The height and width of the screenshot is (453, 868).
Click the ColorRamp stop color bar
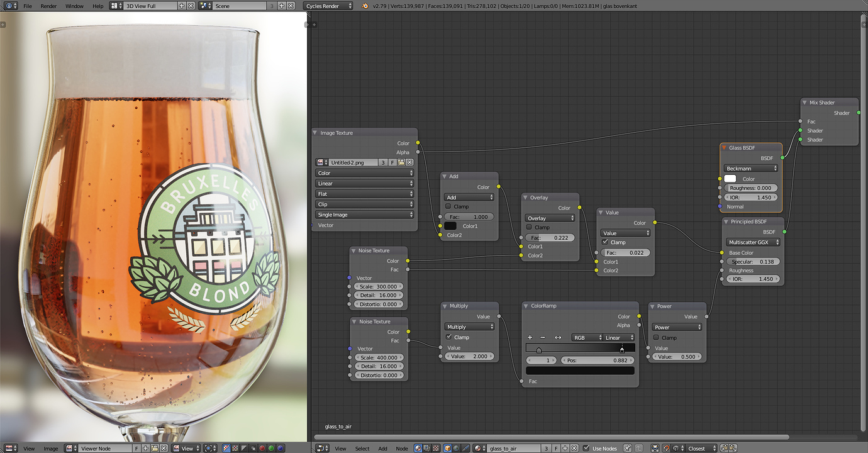(580, 371)
